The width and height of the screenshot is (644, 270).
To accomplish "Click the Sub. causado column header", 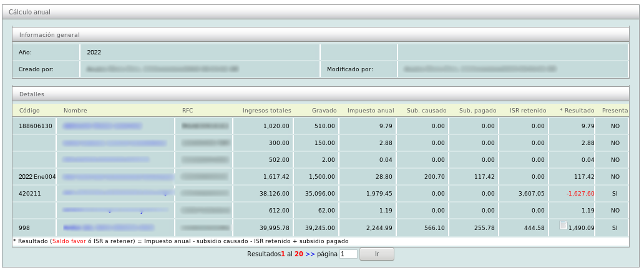I will pyautogui.click(x=426, y=111).
